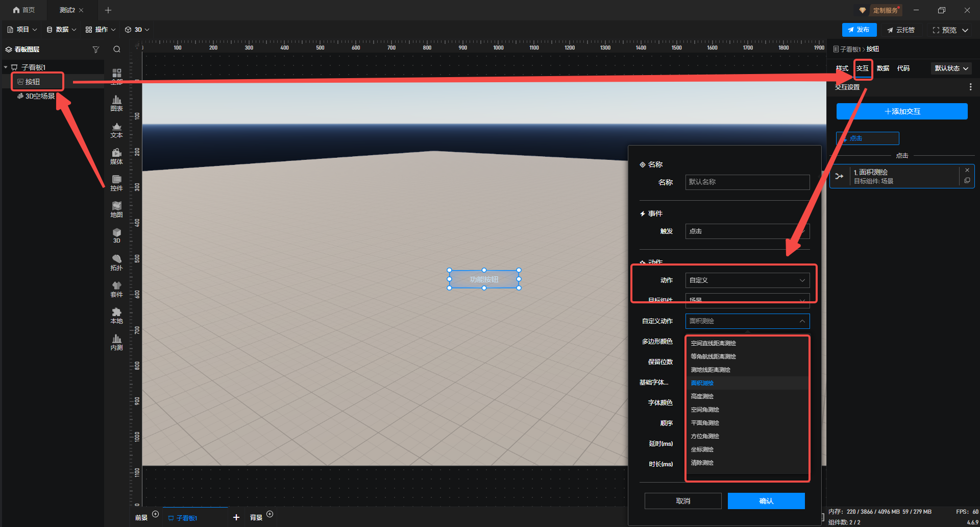
Task: Click the 确认 button
Action: (x=766, y=501)
